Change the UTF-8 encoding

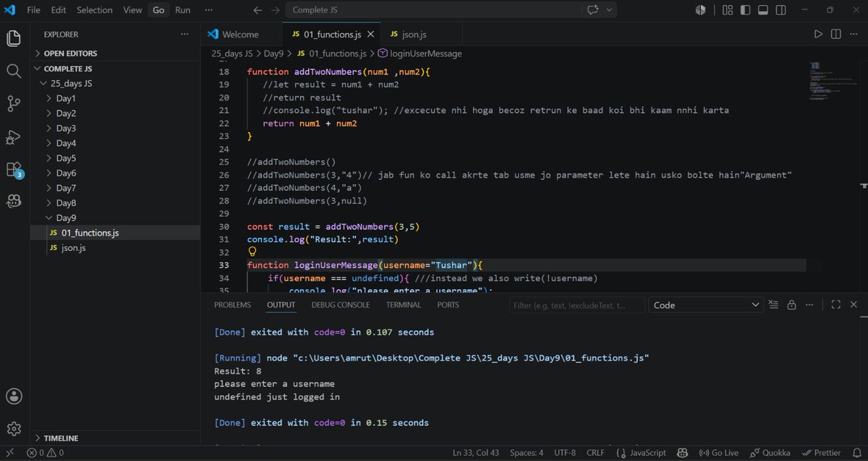(564, 453)
